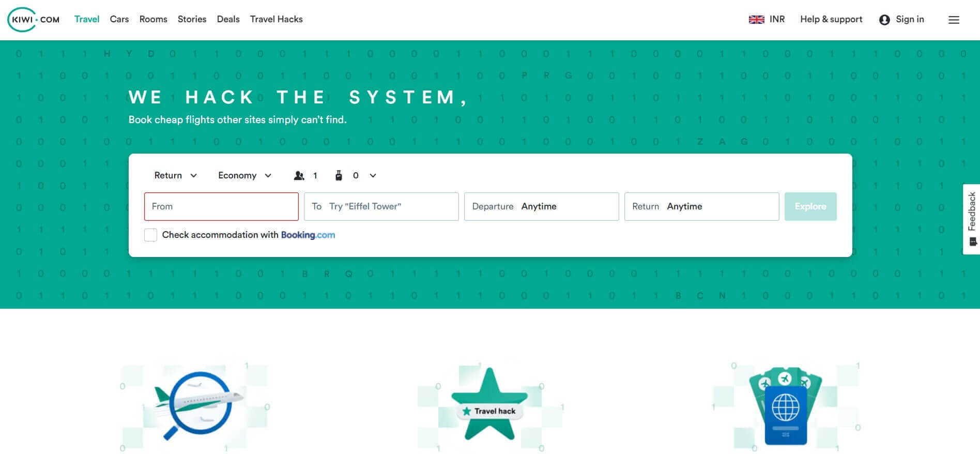Viewport: 980px width, 454px height.
Task: Open the Economy cabin class dropdown
Action: tap(244, 176)
